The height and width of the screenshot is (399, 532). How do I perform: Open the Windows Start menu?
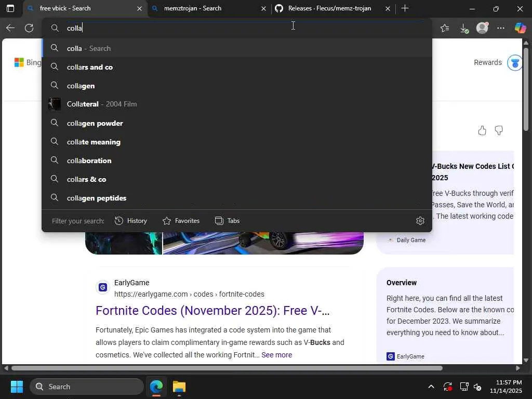pos(17,387)
